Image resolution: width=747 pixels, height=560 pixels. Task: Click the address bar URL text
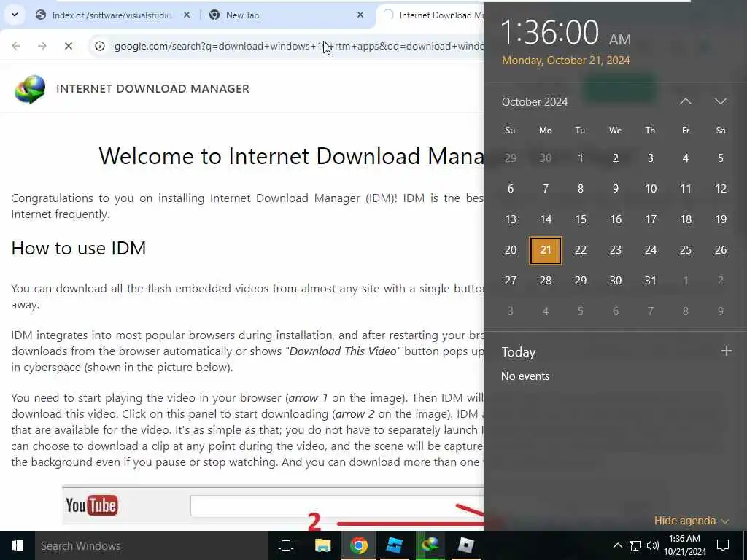(x=298, y=46)
